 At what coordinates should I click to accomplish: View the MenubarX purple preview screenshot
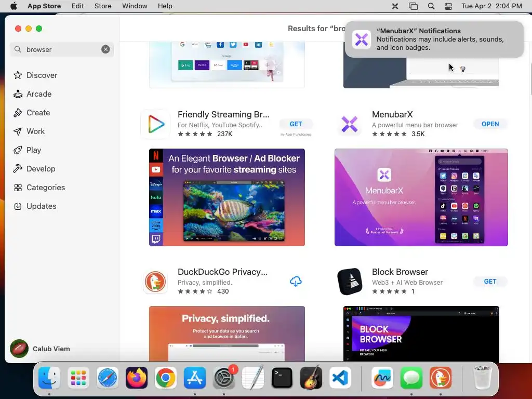coord(421,197)
